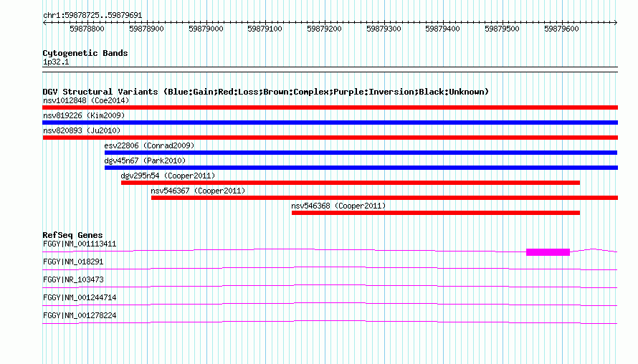
Task: Click ruler tick label 59879400
Action: (x=442, y=29)
